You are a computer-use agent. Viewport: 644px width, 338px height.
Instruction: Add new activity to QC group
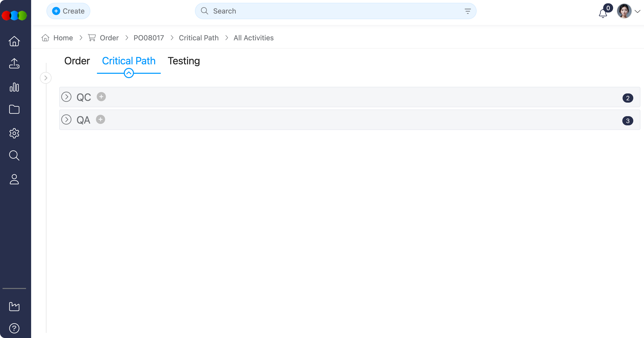[101, 97]
